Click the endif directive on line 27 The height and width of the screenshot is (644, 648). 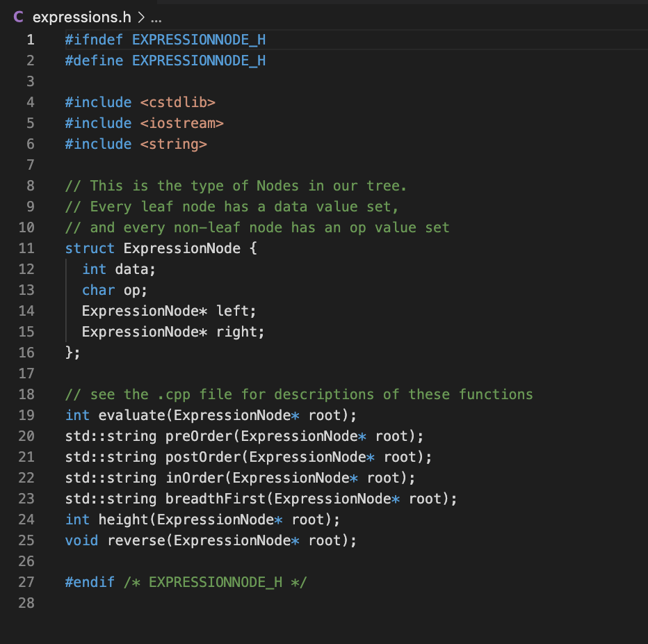tap(89, 582)
